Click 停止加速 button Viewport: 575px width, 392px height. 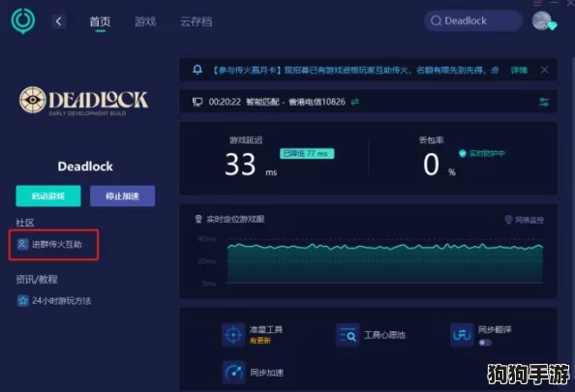point(122,196)
